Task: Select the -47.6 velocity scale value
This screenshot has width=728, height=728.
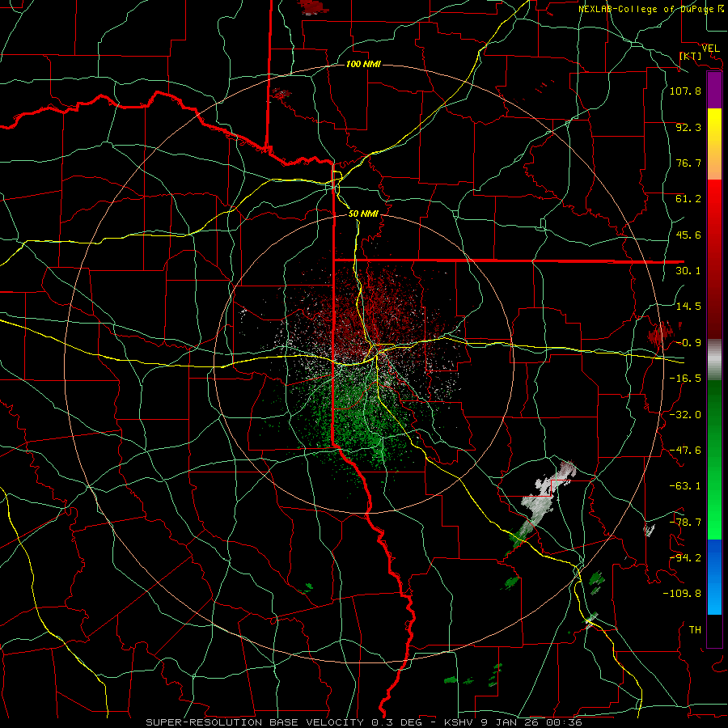Action: (x=685, y=451)
